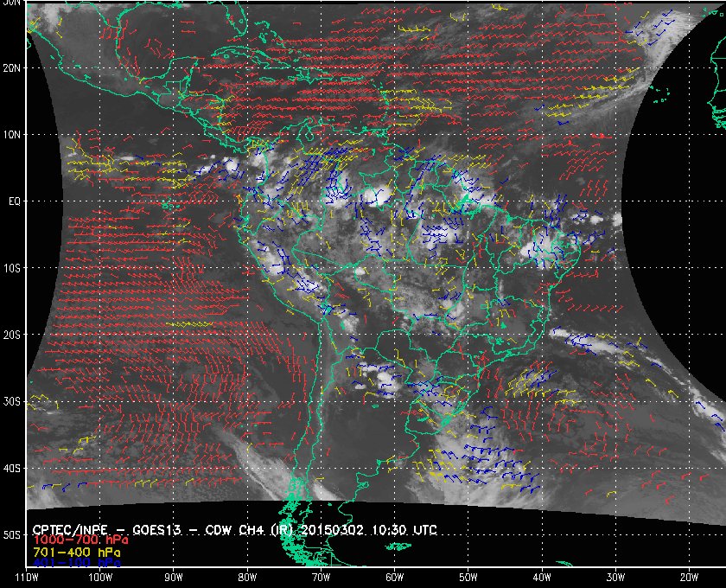Click the 50W longitude label

[468, 577]
